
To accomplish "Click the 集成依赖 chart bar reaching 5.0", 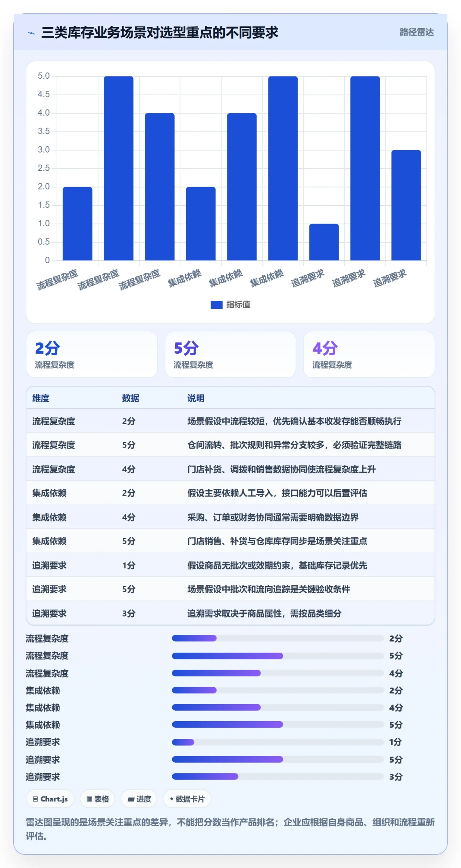I will 283,169.
